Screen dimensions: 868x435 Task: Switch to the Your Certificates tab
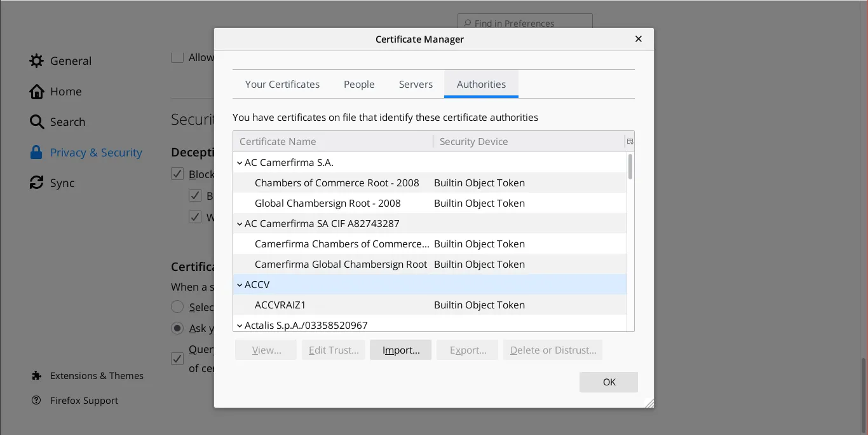pos(282,84)
